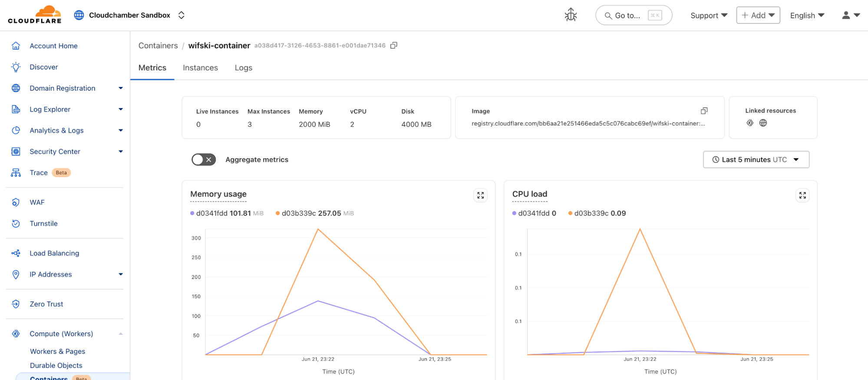Collapse Compute (Workers) section arrow
The height and width of the screenshot is (380, 868).
121,334
